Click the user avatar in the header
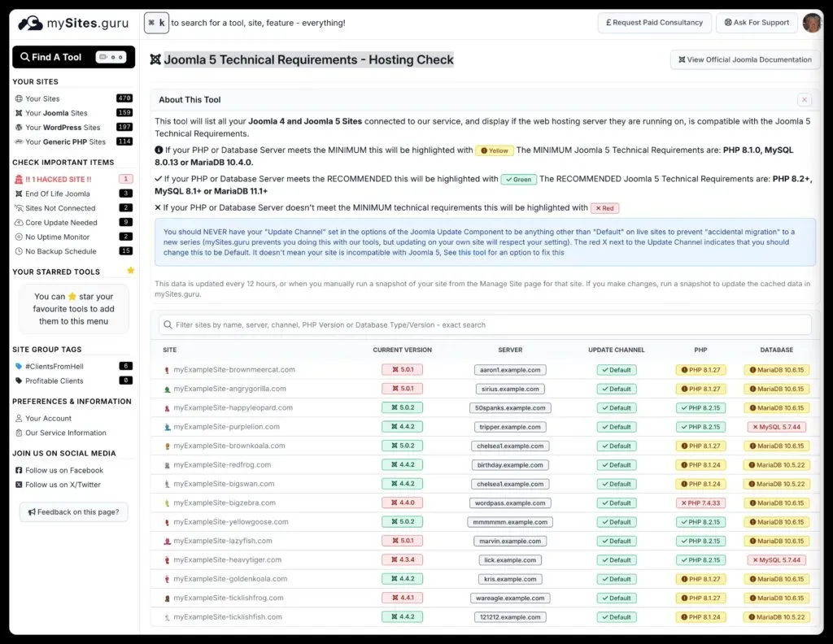The image size is (833, 644). click(x=811, y=23)
